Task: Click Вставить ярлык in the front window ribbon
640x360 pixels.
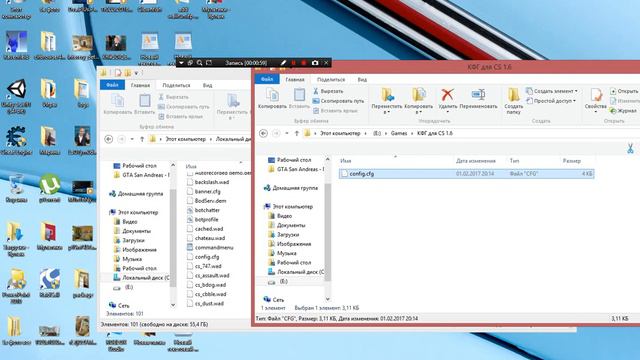Action: (x=335, y=111)
